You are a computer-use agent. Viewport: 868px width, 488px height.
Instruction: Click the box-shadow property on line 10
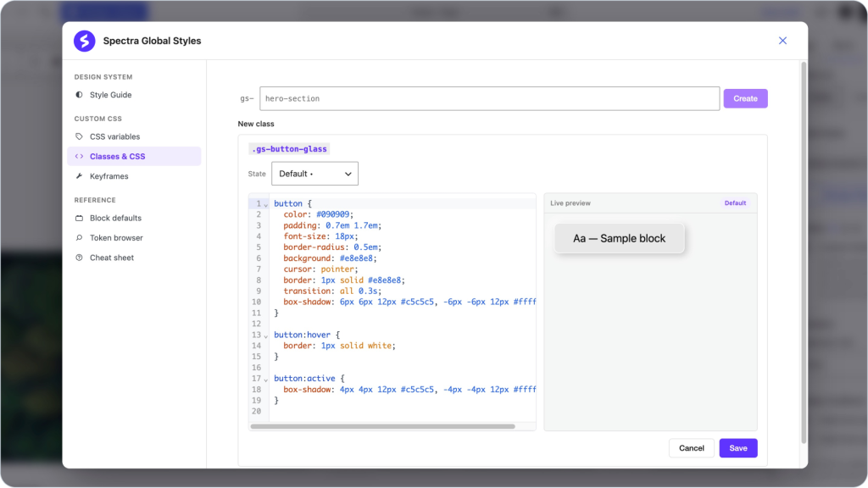307,302
